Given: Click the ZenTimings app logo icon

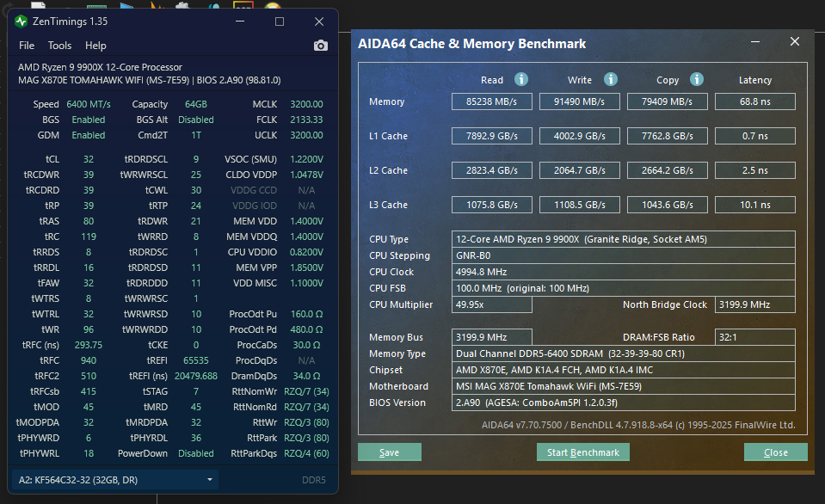Looking at the screenshot, I should pos(21,22).
